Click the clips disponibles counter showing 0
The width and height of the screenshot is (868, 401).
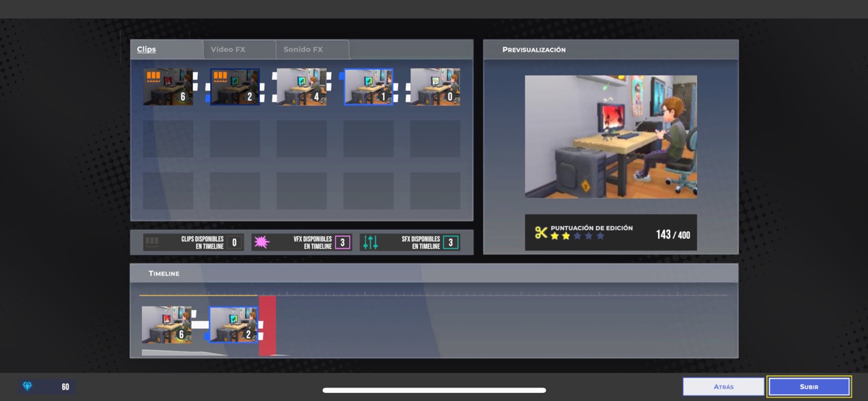pyautogui.click(x=234, y=242)
